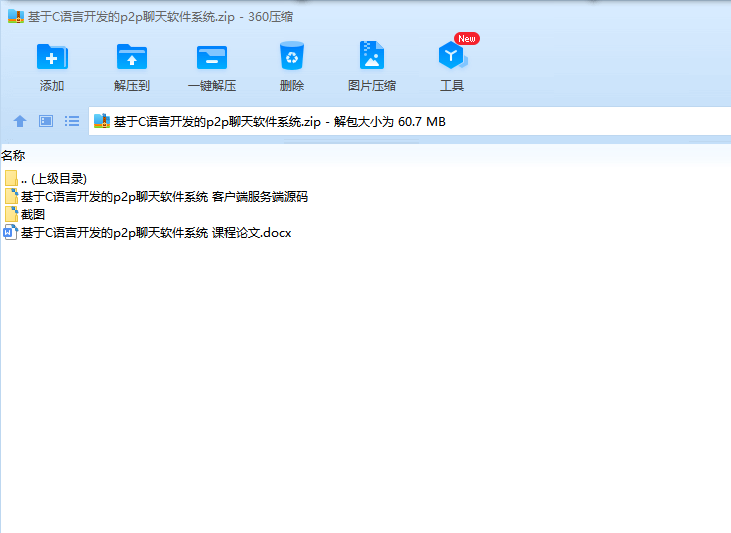Go up one level with the arrow
This screenshot has width=731, height=533.
tap(20, 121)
